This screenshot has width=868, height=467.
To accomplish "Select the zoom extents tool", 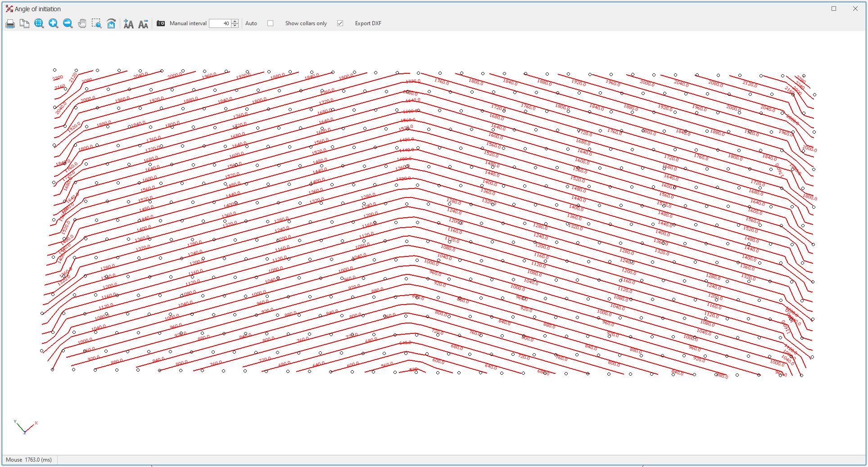I will [x=39, y=23].
